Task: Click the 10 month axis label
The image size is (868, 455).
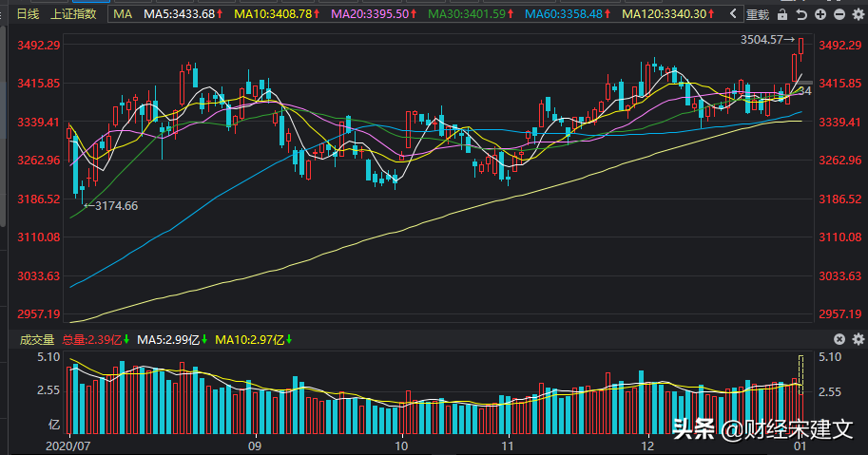Action: (x=401, y=446)
